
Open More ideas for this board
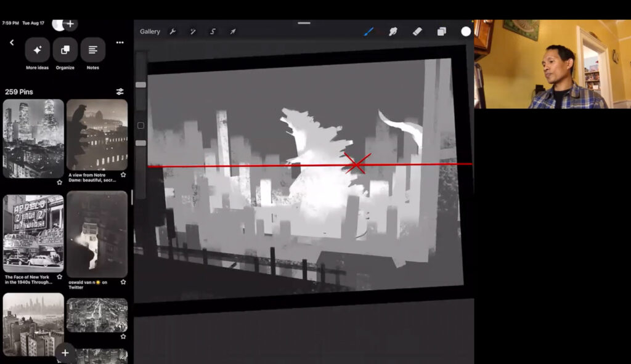38,50
